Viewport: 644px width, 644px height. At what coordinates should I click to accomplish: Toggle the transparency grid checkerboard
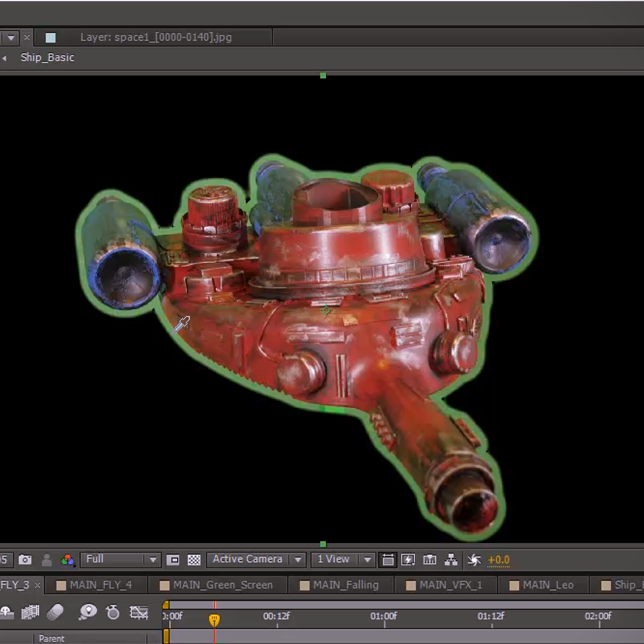(x=194, y=560)
